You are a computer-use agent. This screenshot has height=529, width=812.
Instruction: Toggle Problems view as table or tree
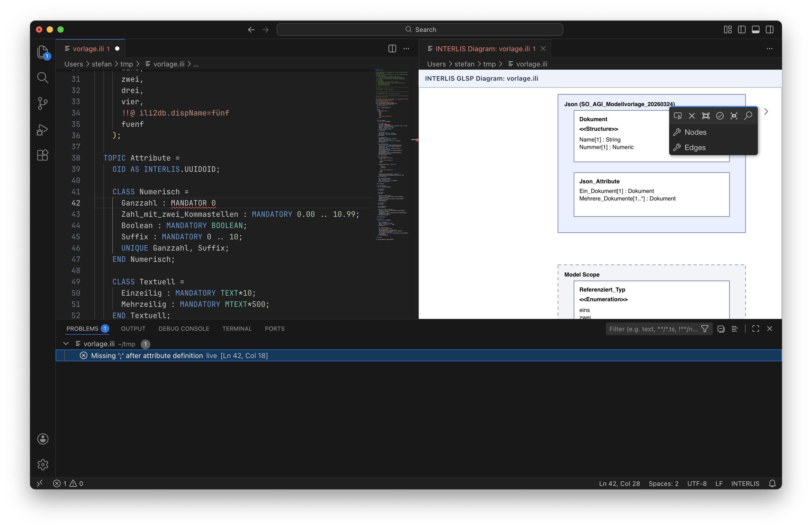pyautogui.click(x=735, y=329)
